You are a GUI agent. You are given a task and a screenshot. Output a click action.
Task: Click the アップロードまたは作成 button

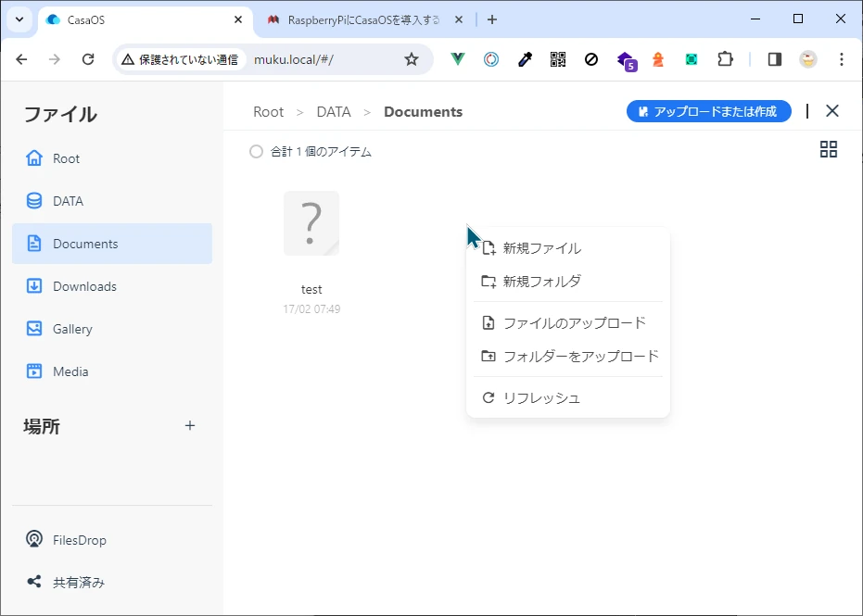click(x=709, y=111)
